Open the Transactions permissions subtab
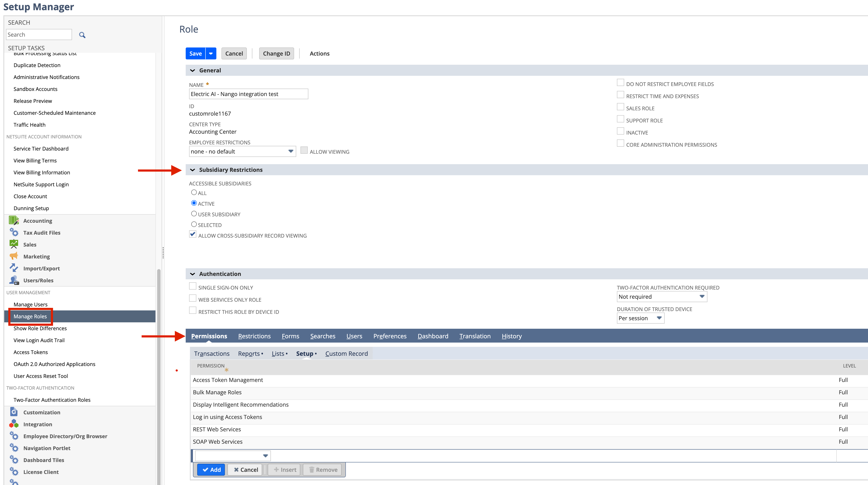The height and width of the screenshot is (485, 868). click(x=212, y=354)
